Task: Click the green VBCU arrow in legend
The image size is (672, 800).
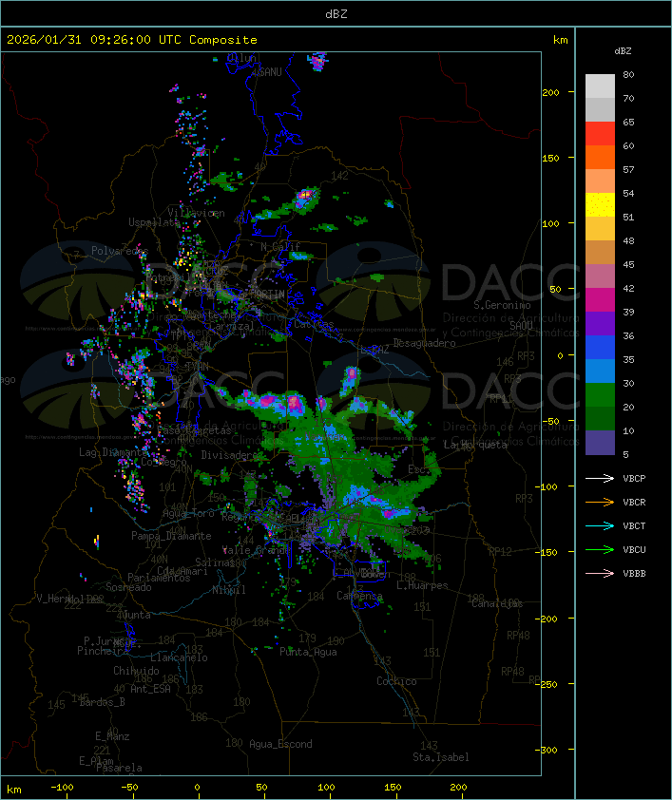Action: tap(600, 549)
